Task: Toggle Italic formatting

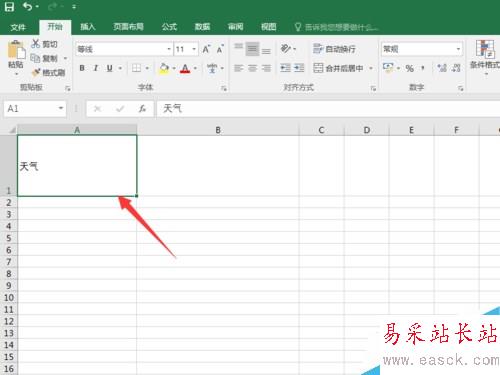Action: pos(96,68)
